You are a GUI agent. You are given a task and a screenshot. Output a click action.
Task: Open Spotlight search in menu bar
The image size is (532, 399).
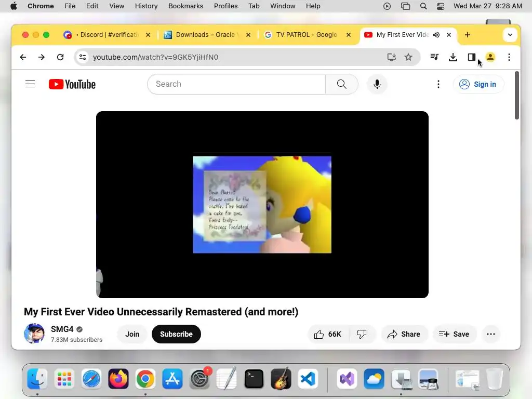pos(423,6)
